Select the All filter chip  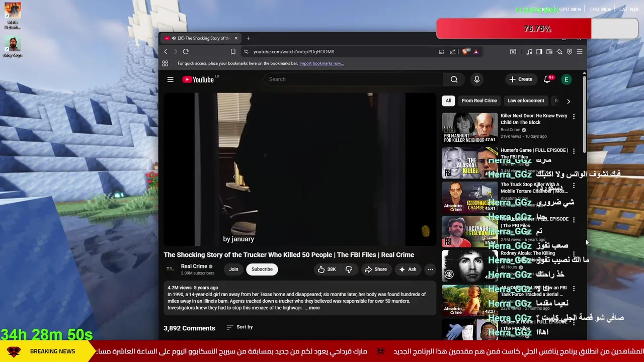[x=448, y=101]
